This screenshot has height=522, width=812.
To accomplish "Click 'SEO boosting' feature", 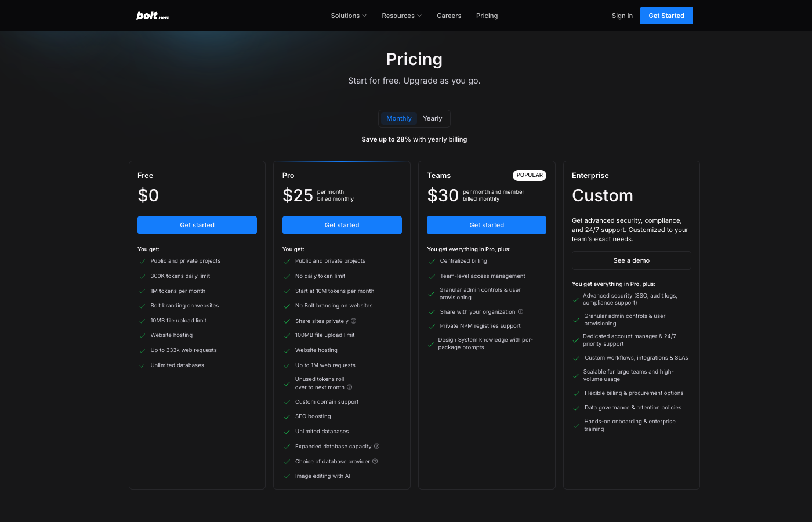I will (x=313, y=416).
